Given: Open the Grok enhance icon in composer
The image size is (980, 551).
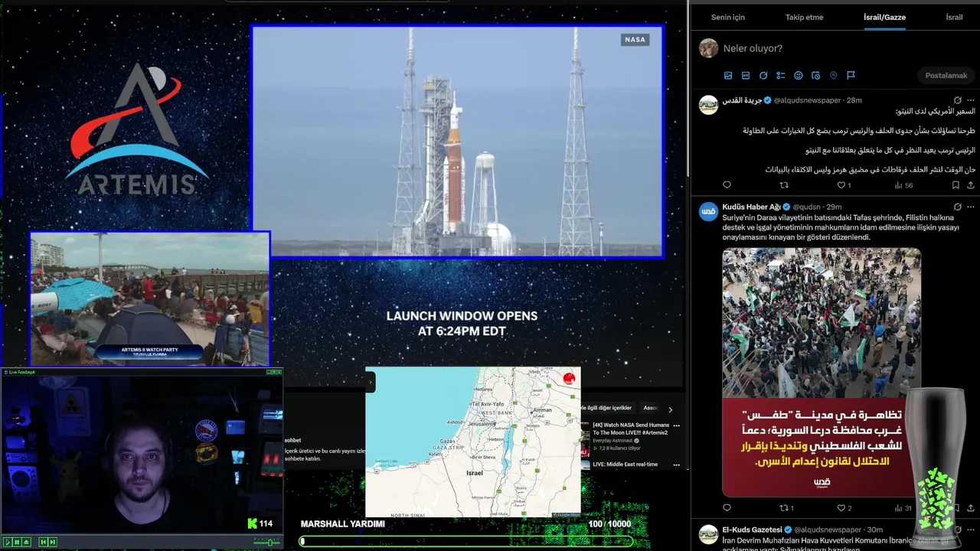Looking at the screenshot, I should [763, 76].
